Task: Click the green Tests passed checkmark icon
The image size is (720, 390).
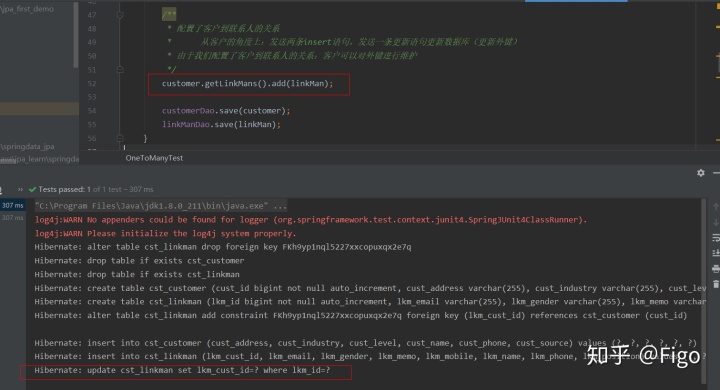Action: pyautogui.click(x=32, y=189)
